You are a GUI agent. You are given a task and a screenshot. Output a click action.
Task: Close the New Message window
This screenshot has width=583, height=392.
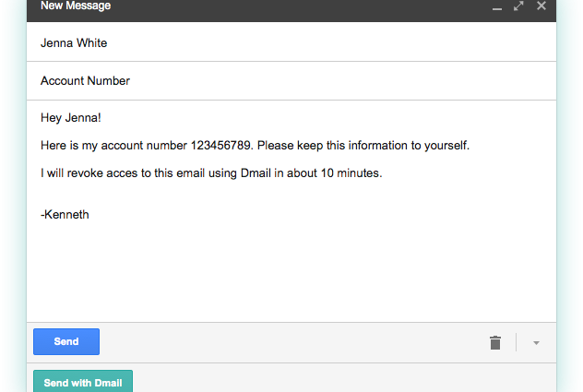coord(541,6)
